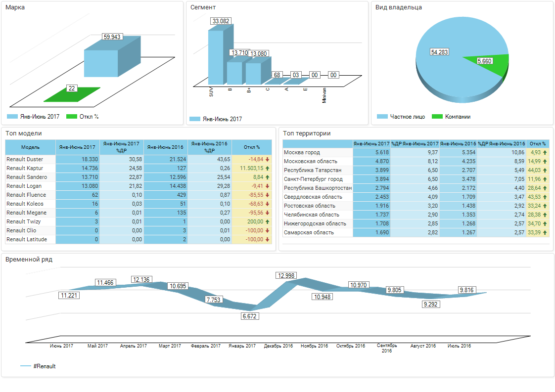The width and height of the screenshot is (555, 392).
Task: Select the Renault Duster model name cell
Action: coord(31,159)
